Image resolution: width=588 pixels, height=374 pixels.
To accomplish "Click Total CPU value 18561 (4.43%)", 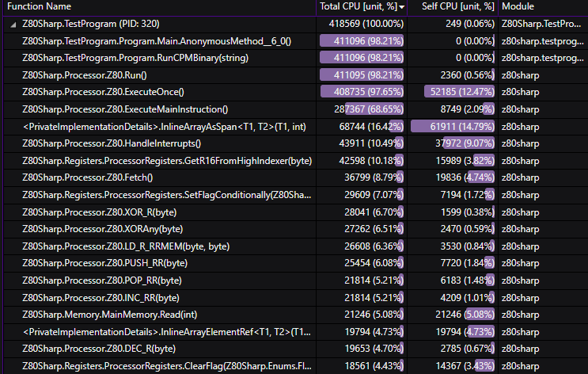I will click(374, 366).
